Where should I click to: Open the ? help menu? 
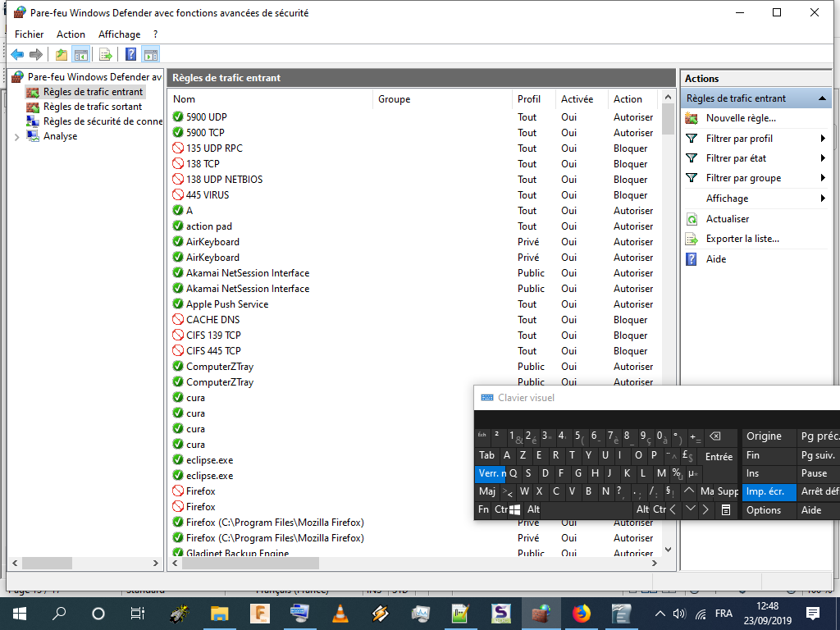(155, 34)
